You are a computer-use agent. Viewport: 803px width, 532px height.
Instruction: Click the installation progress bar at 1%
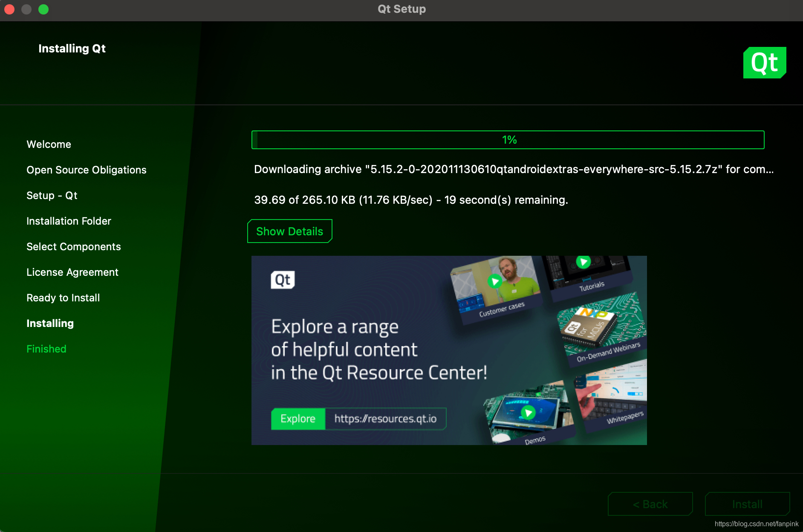(508, 140)
